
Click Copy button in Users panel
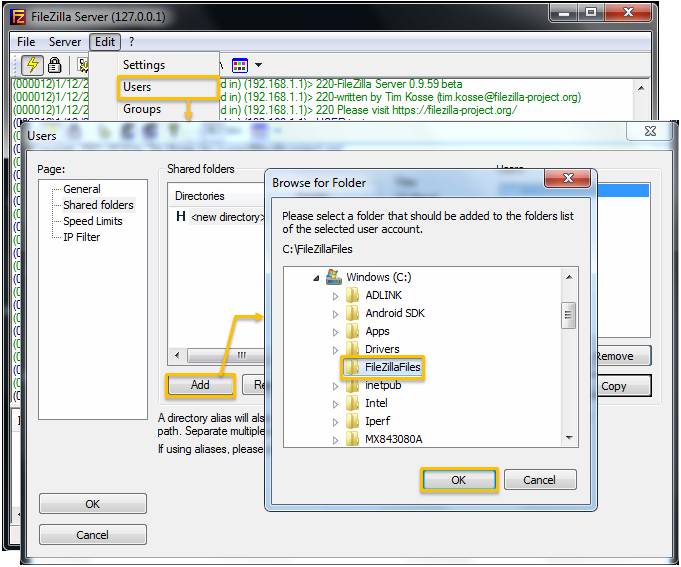(624, 386)
